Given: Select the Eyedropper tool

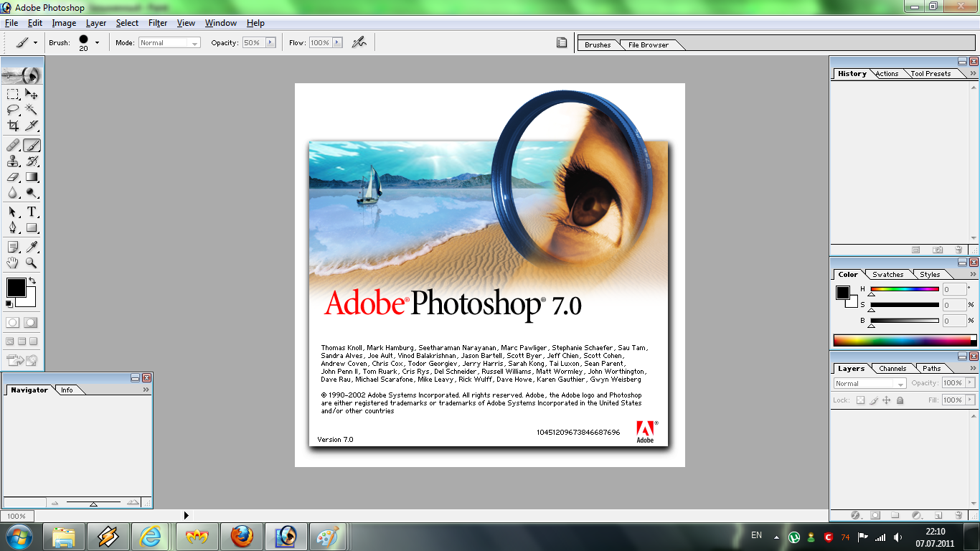Looking at the screenshot, I should tap(32, 247).
